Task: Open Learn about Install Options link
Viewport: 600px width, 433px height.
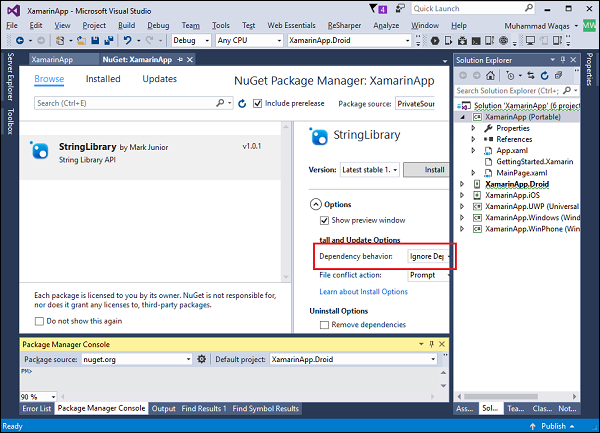Action: coord(364,292)
